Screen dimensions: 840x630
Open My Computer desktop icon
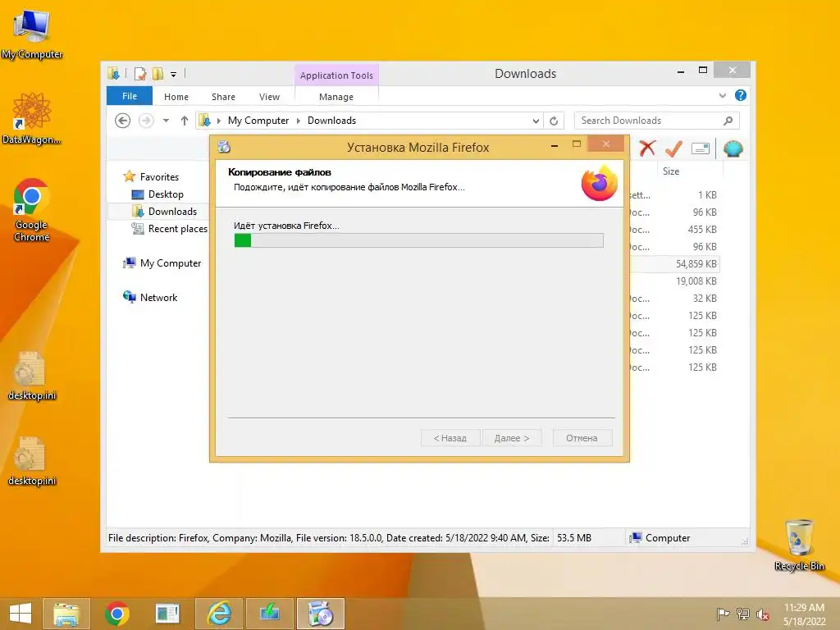pos(32,34)
